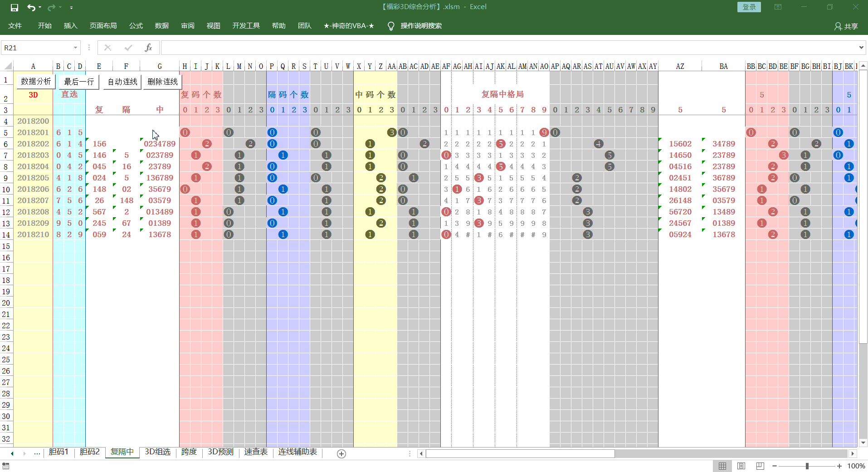Image resolution: width=868 pixels, height=472 pixels.
Task: Open the ★-神奇的VBA-★ ribbon tab
Action: click(349, 26)
